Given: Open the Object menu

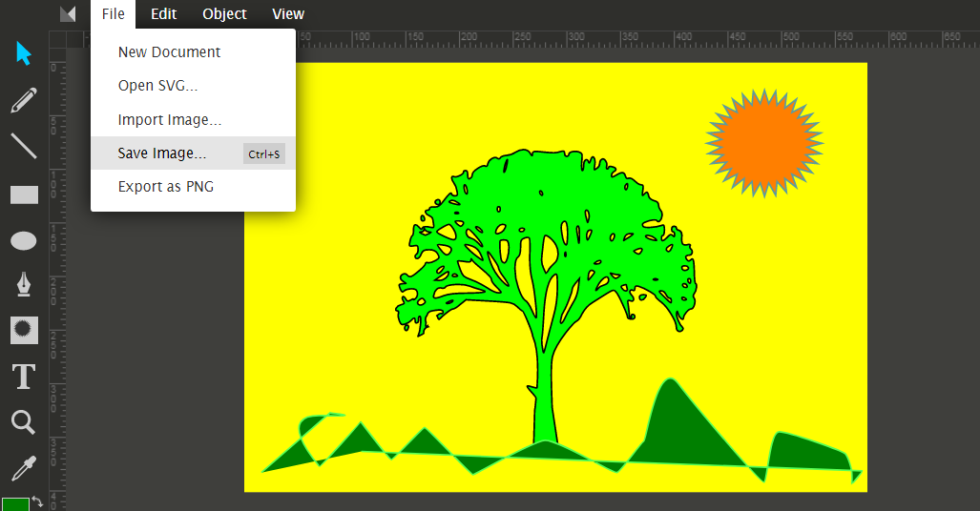Looking at the screenshot, I should pos(224,13).
